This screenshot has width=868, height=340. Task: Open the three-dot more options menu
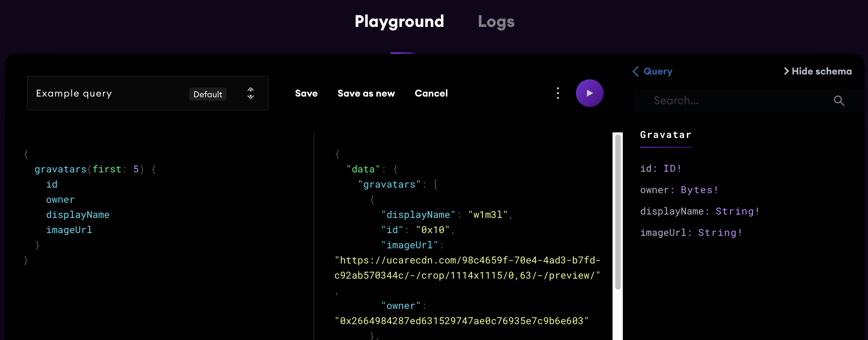pos(558,93)
